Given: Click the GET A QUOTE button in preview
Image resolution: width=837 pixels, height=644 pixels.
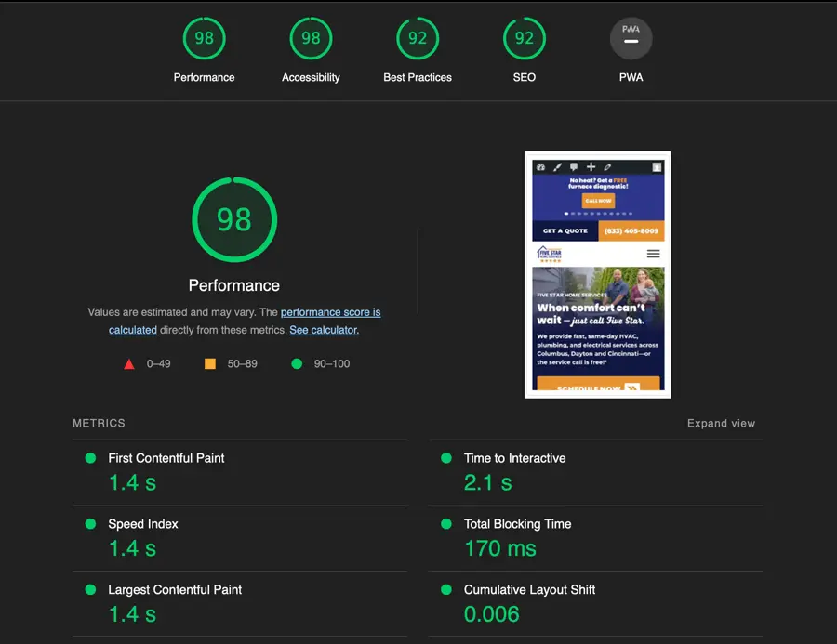Looking at the screenshot, I should point(565,231).
